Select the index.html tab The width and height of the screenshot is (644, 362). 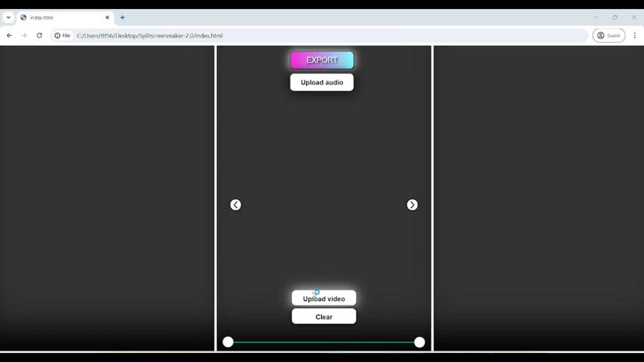click(x=66, y=17)
